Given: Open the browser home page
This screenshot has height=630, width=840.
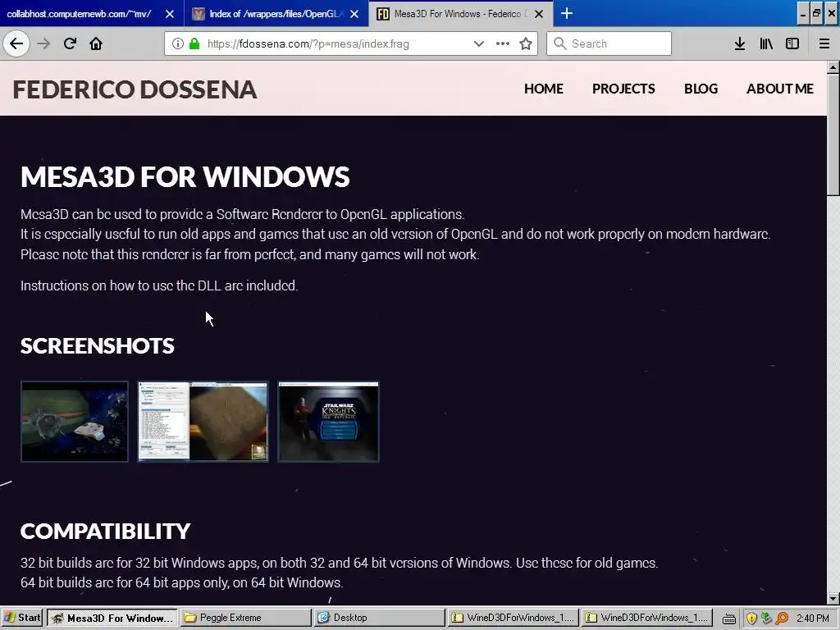Looking at the screenshot, I should point(96,43).
